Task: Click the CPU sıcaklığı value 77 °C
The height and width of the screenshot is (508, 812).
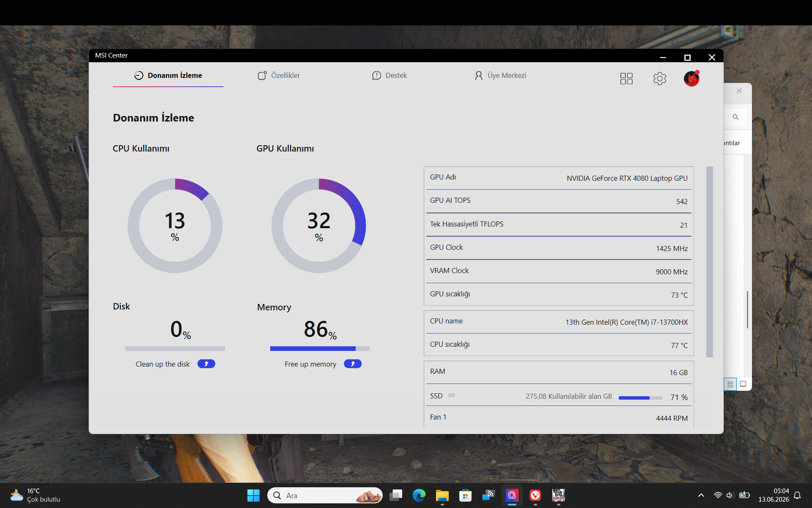Action: pyautogui.click(x=679, y=345)
